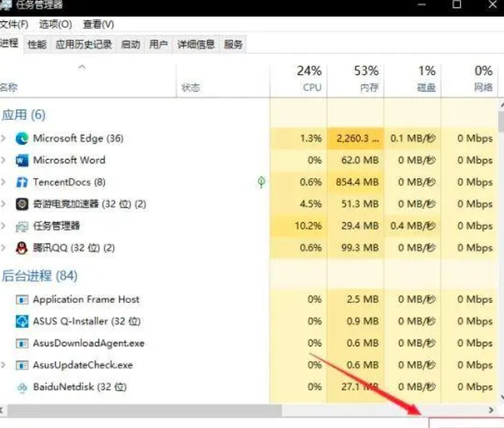Select the Microsoft Edge app icon
The image size is (504, 428).
[x=22, y=138]
